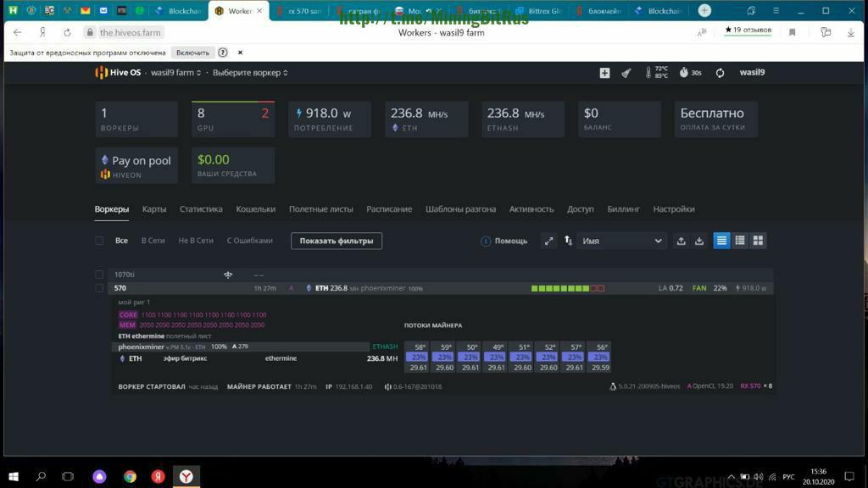Image resolution: width=868 pixels, height=488 pixels.
Task: Click the 1070ti worker name
Action: pos(125,274)
